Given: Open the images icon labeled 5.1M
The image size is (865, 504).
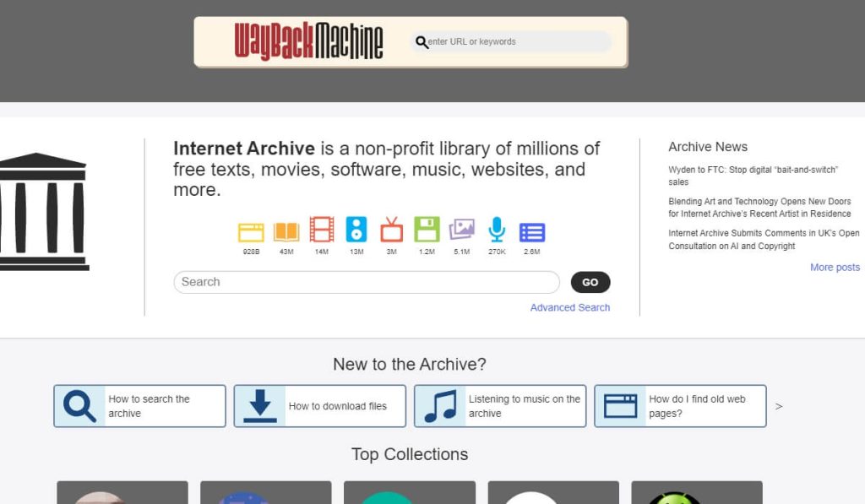Looking at the screenshot, I should click(461, 230).
